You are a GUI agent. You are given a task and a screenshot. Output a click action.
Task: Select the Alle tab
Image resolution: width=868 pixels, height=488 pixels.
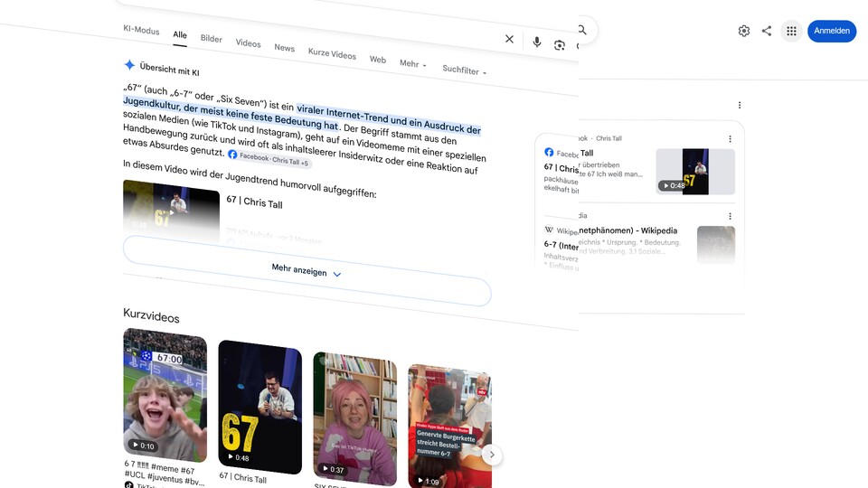(180, 35)
